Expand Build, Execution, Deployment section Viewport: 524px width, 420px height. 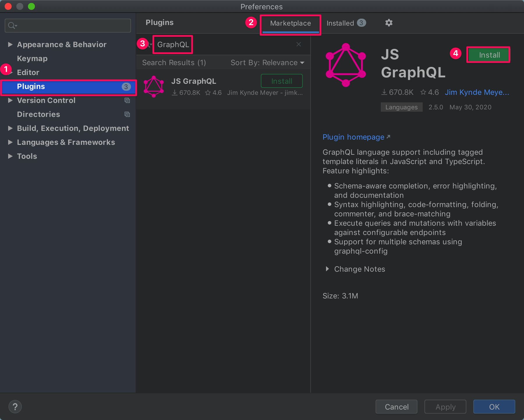click(10, 128)
